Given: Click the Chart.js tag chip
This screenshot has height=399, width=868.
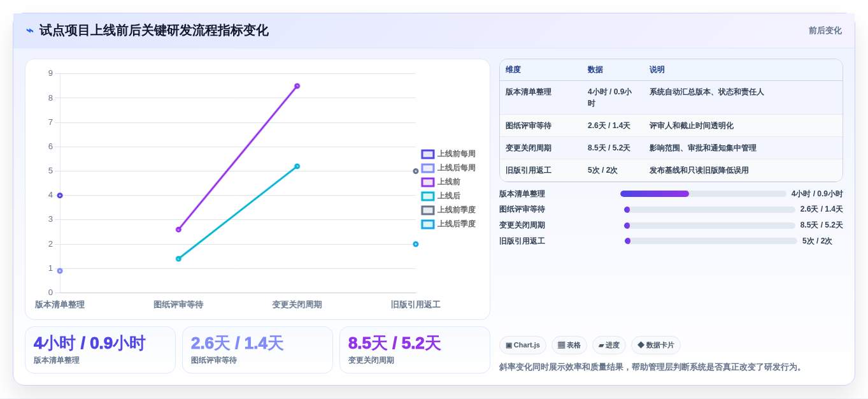Looking at the screenshot, I should click(523, 345).
